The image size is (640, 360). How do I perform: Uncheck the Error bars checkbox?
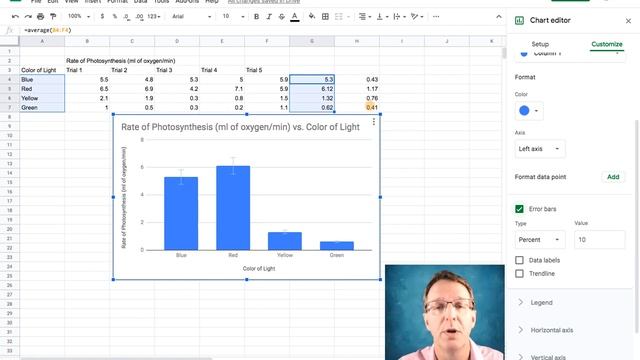click(519, 209)
